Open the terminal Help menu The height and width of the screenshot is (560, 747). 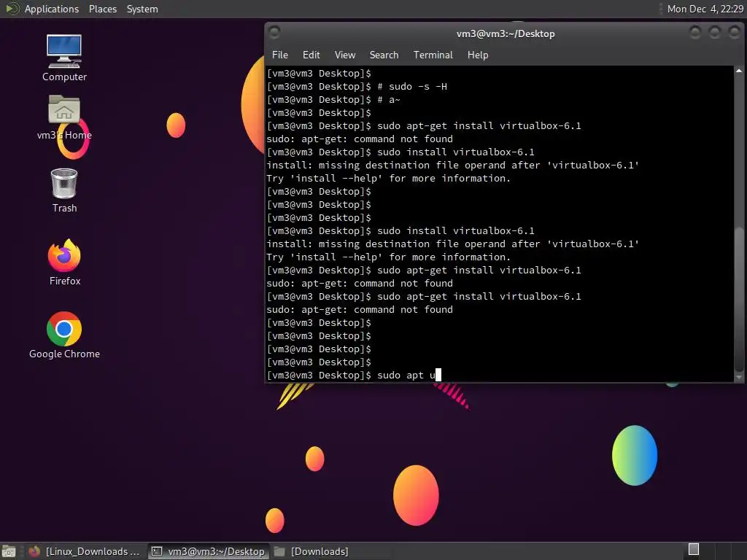(x=477, y=55)
